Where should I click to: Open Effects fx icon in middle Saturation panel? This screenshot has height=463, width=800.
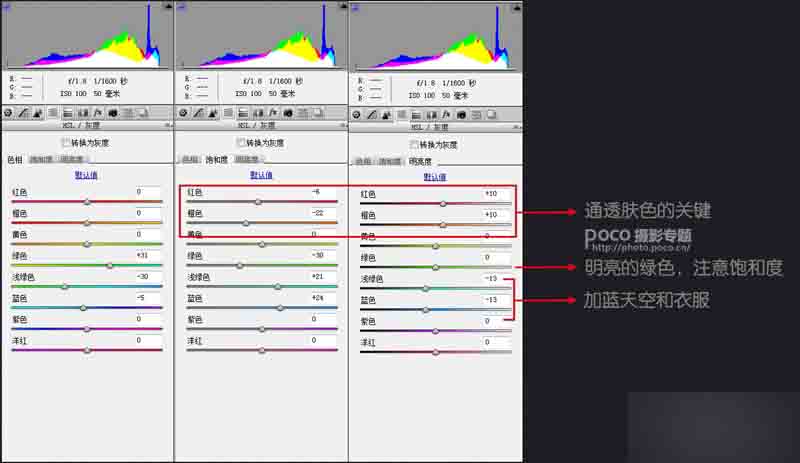click(x=273, y=113)
